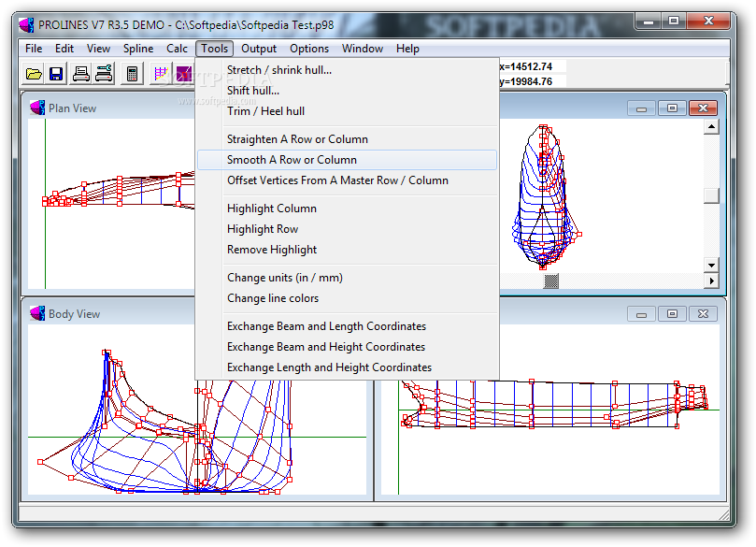Choose Remove Highlight
This screenshot has height=547, width=756.
tap(347, 250)
